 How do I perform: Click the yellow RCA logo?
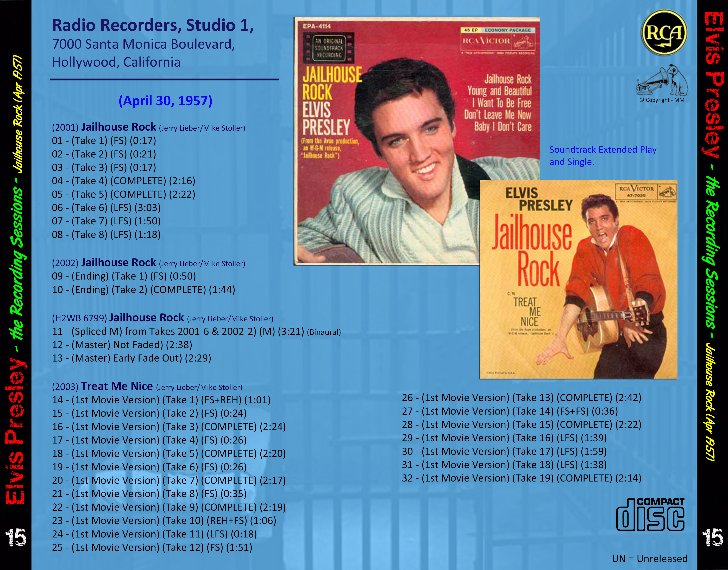pos(664,33)
